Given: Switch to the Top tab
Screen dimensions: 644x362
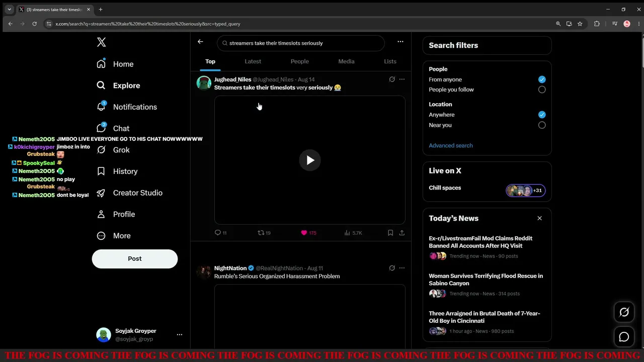Looking at the screenshot, I should coord(210,61).
